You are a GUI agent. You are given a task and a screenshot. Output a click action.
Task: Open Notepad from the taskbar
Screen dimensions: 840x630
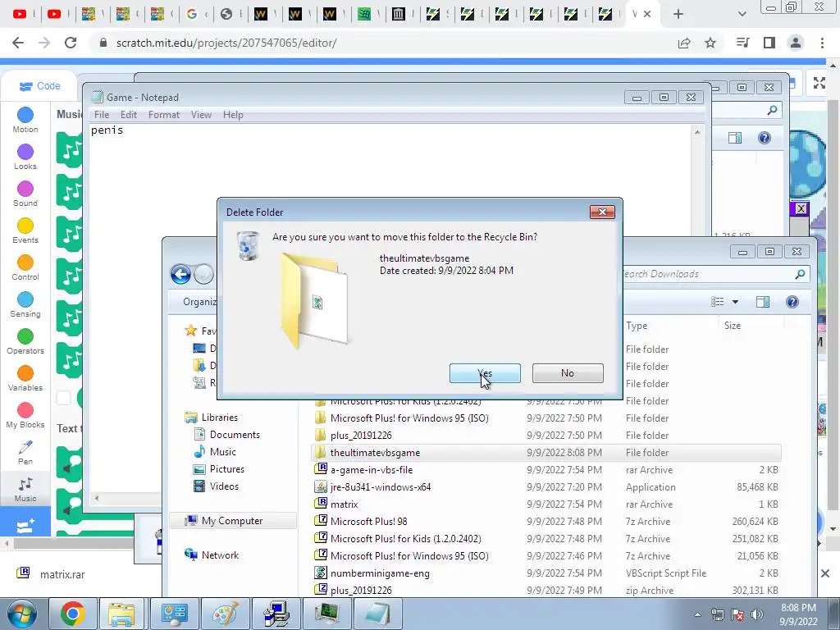click(x=377, y=614)
